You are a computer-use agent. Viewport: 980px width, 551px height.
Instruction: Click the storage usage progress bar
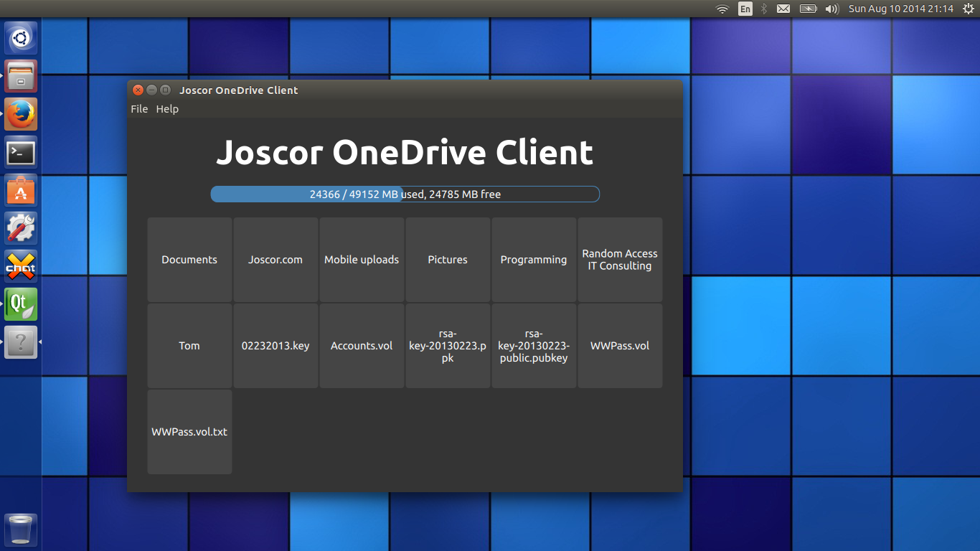(x=405, y=194)
